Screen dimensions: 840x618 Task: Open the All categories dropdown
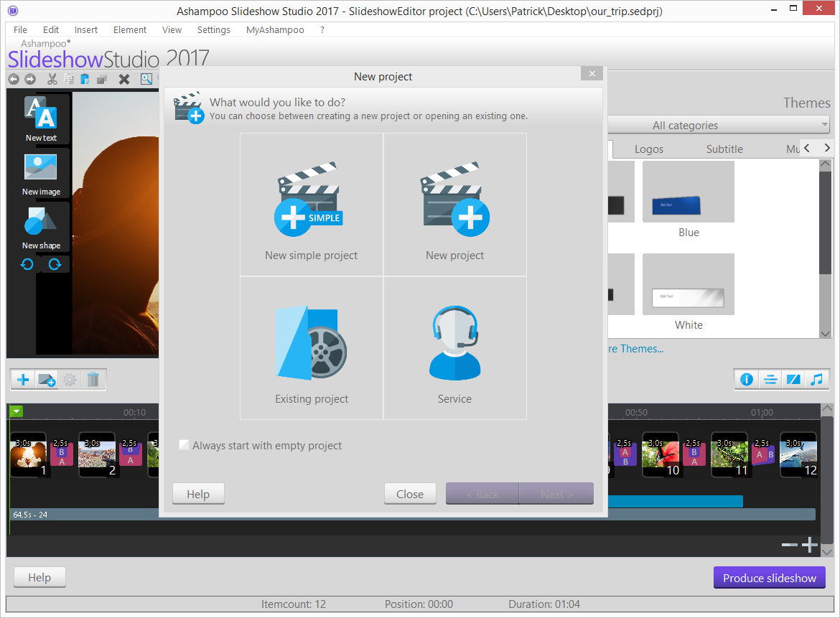tap(719, 126)
